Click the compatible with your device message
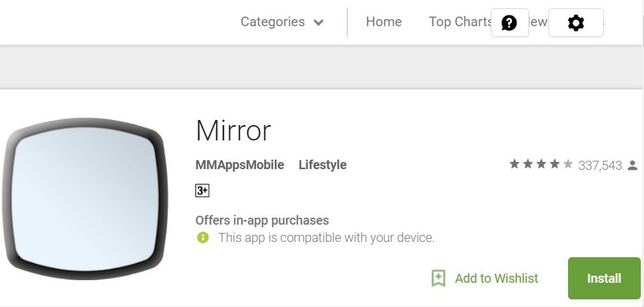 [326, 237]
